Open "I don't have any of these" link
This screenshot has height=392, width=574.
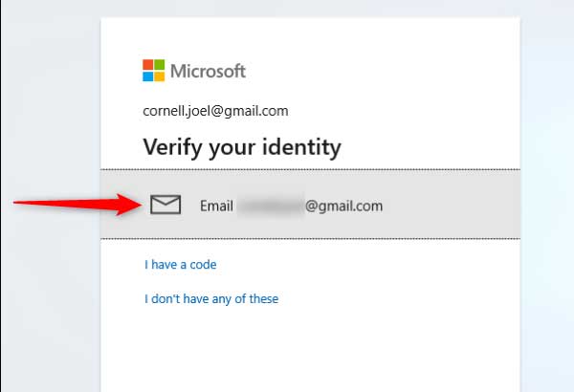(x=211, y=298)
